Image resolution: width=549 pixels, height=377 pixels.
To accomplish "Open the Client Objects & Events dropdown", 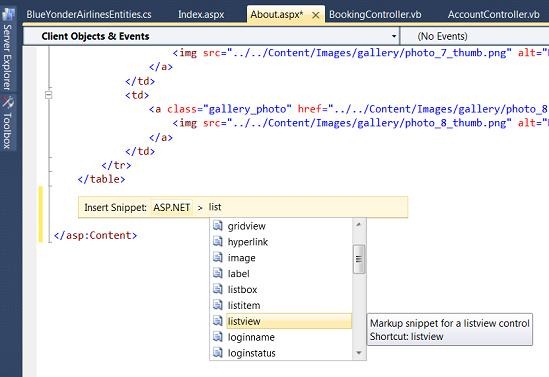I will [x=394, y=36].
